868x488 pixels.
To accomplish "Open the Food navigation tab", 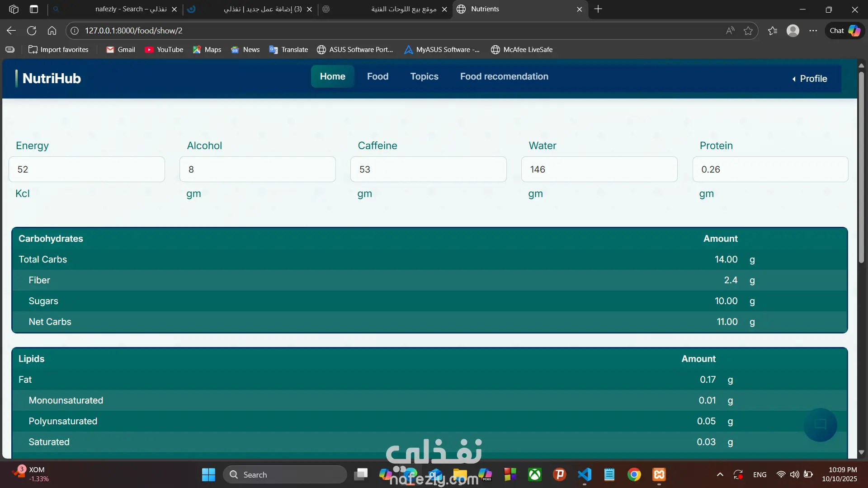I will coord(377,76).
